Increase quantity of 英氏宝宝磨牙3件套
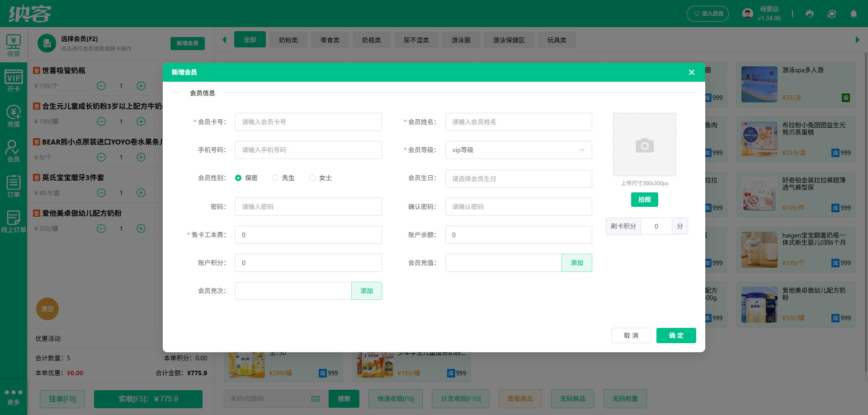 [x=141, y=193]
